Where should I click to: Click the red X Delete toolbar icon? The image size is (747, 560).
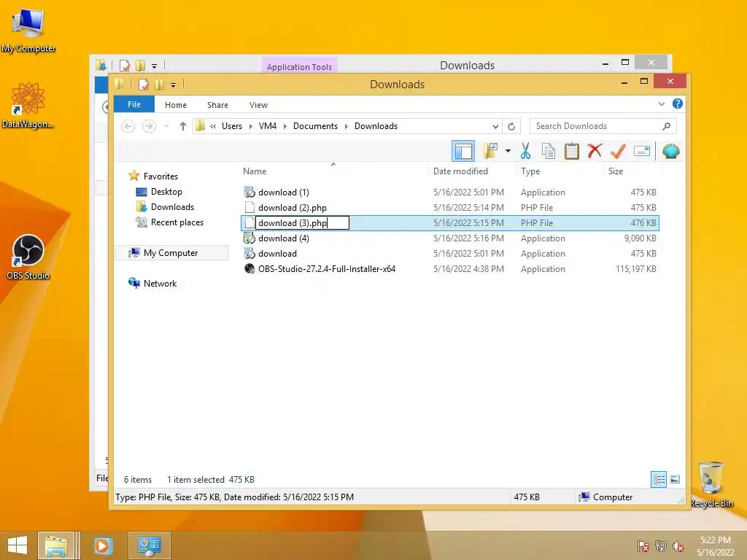pos(595,151)
